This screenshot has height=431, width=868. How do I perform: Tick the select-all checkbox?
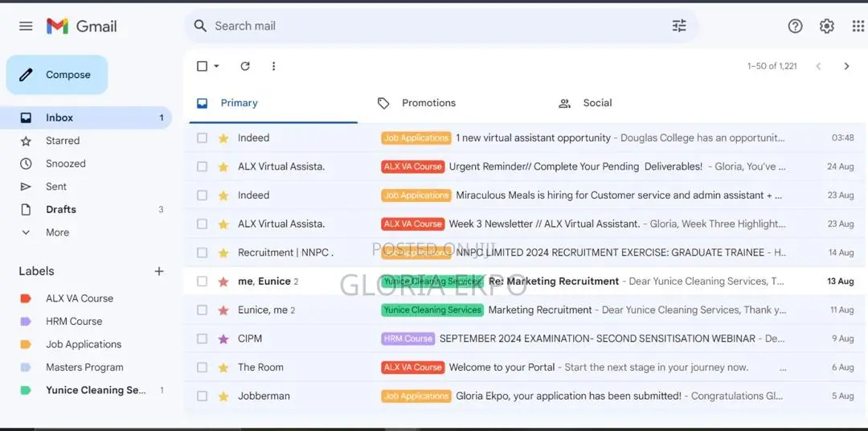202,66
